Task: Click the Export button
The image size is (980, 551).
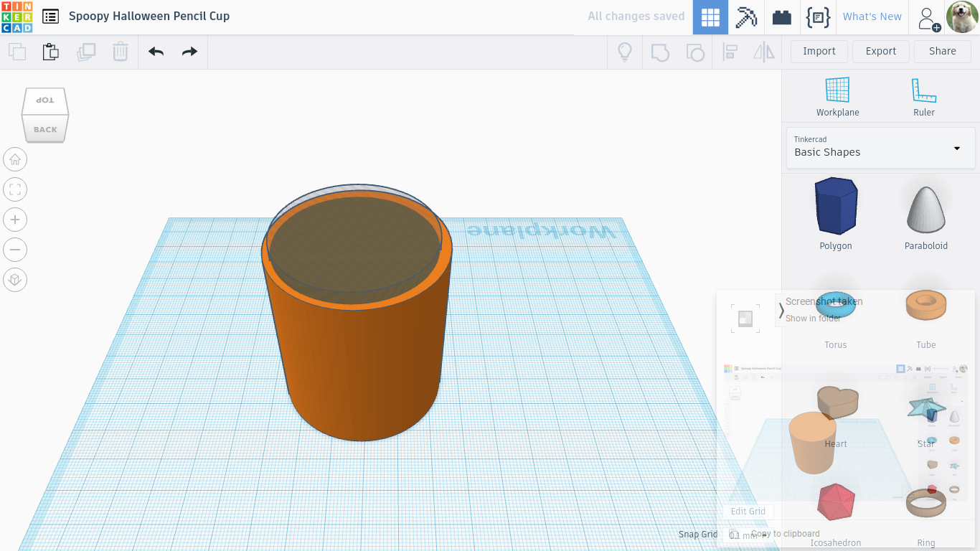Action: (x=881, y=51)
